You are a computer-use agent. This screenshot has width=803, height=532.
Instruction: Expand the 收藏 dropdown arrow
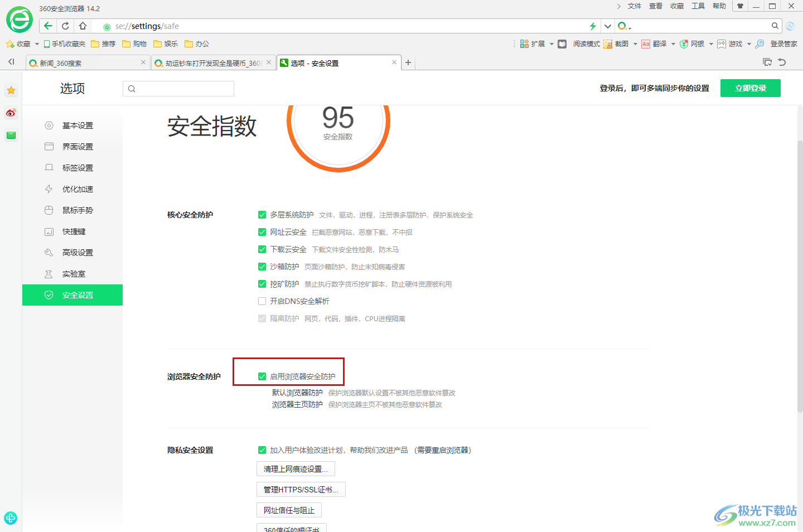click(37, 44)
